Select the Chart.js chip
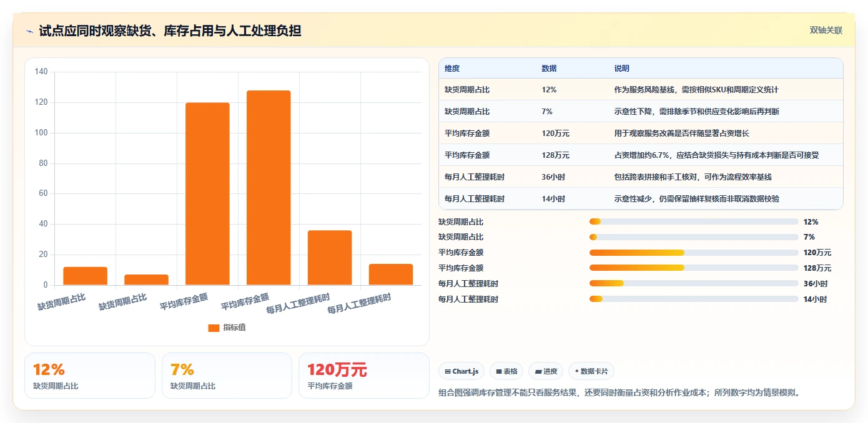 tap(461, 371)
